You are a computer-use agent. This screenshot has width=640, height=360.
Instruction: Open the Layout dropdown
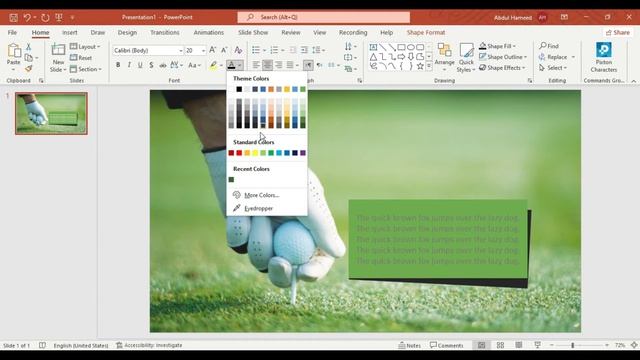coord(85,47)
